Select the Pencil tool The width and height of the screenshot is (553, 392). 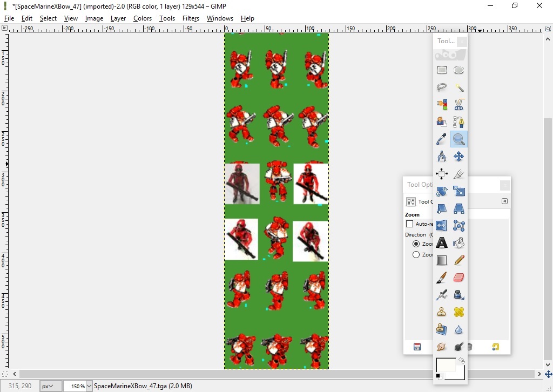[x=458, y=260]
